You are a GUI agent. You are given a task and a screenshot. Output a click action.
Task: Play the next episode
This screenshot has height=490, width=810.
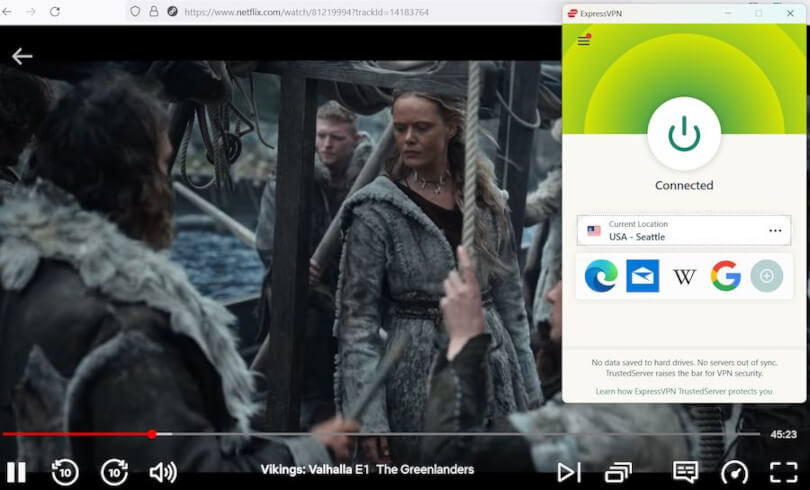coord(569,472)
